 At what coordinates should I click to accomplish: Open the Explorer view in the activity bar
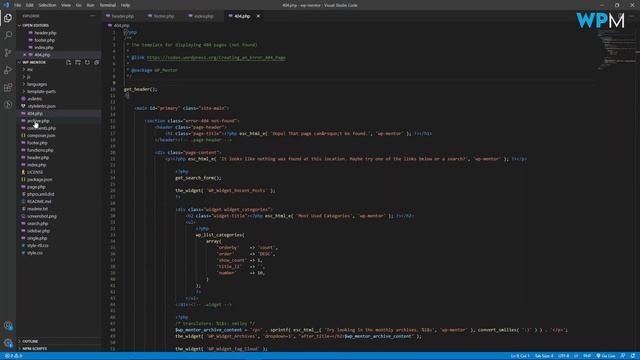tap(8, 18)
